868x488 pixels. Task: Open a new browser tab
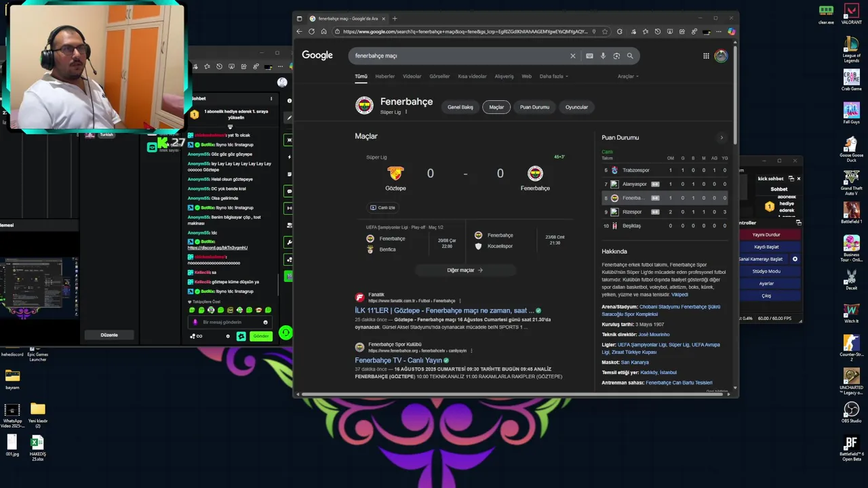click(395, 18)
